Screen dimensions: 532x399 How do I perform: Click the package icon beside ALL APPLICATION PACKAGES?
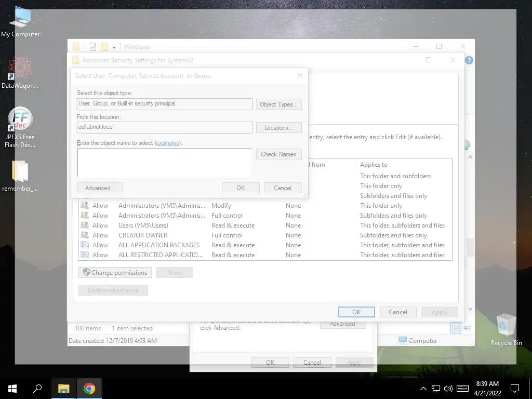pyautogui.click(x=85, y=245)
